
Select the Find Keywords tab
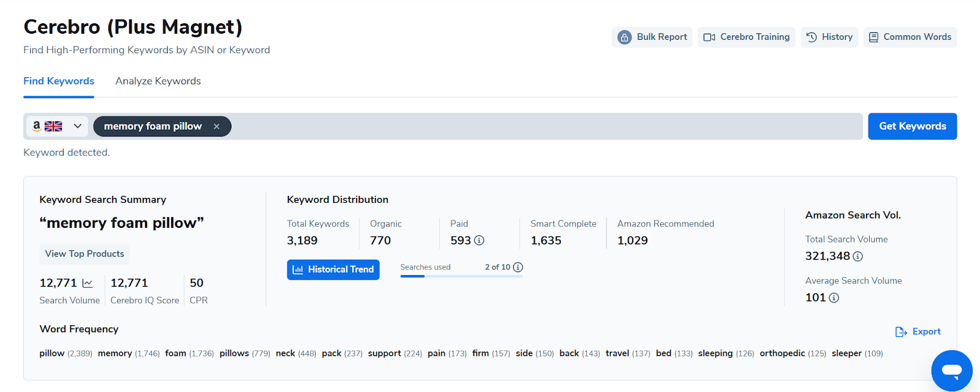tap(59, 81)
